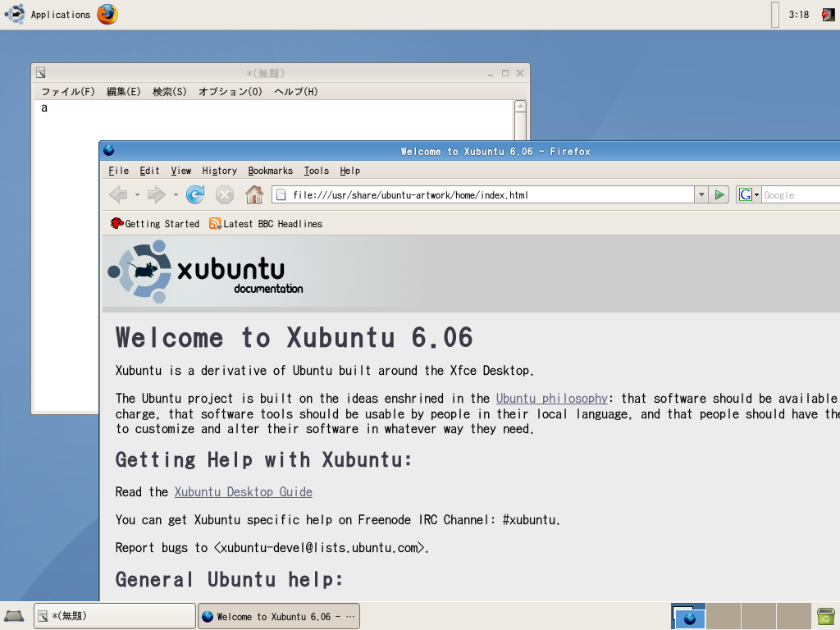840x630 pixels.
Task: Expand the address bar URL history dropdown
Action: (701, 195)
